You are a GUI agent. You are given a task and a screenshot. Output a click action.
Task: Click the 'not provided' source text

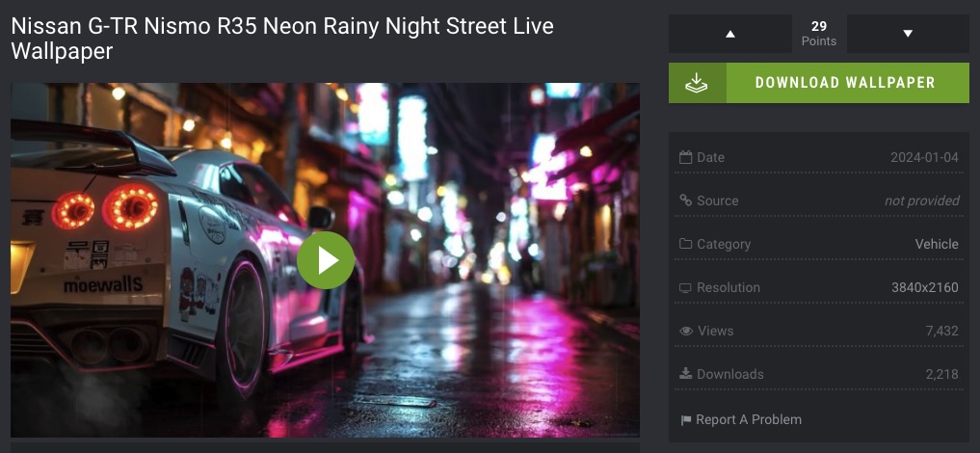[922, 200]
